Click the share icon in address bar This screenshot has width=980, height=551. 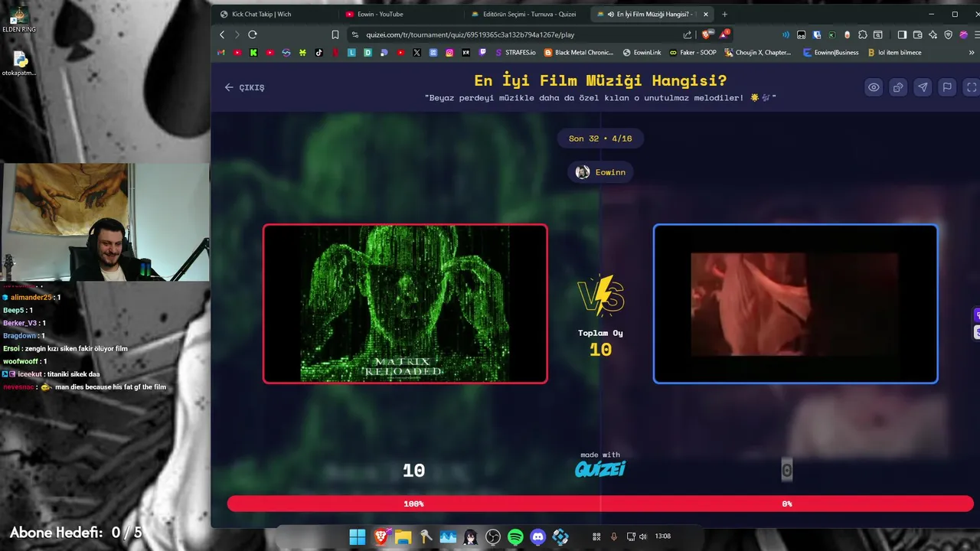click(687, 34)
